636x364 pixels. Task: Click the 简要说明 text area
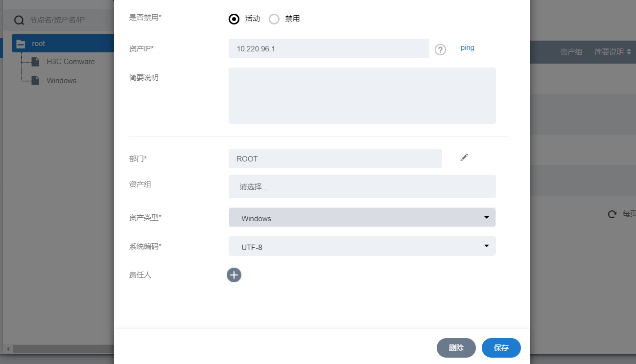(362, 95)
